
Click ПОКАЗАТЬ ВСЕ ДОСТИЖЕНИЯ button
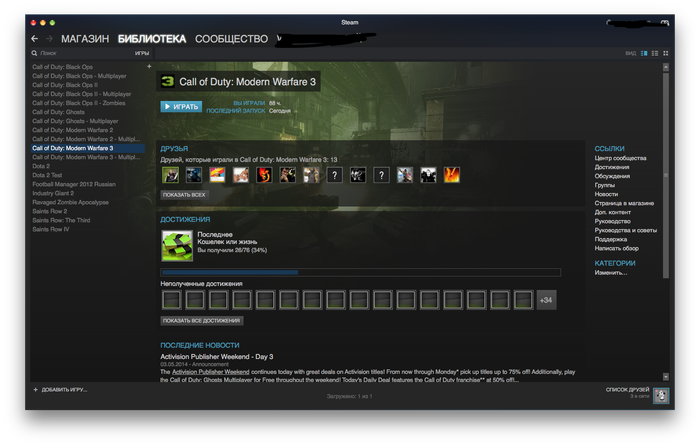point(201,321)
